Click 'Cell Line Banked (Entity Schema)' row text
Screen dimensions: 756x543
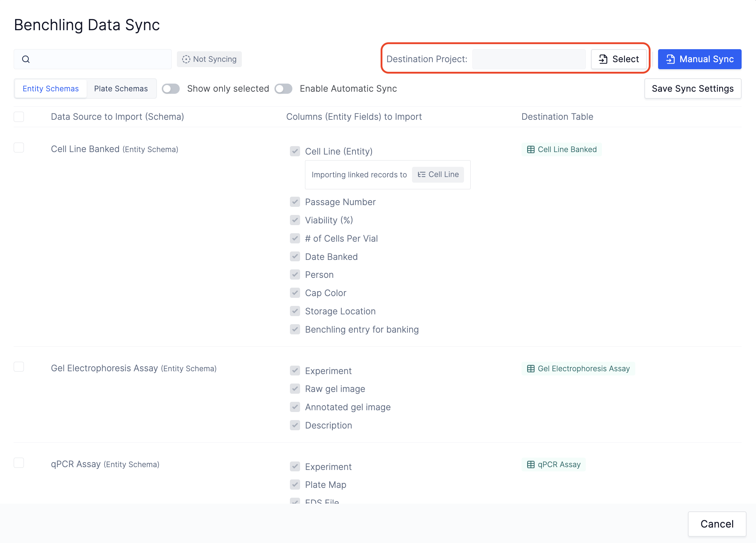click(114, 149)
